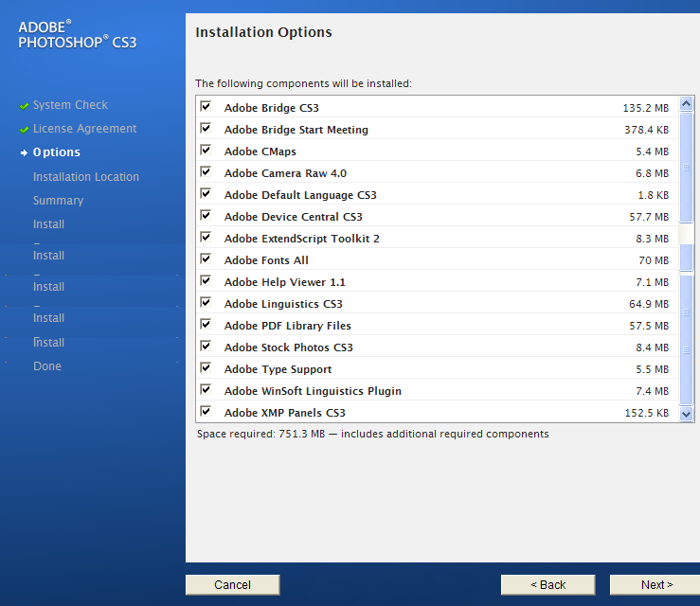The height and width of the screenshot is (606, 700).
Task: Click the Options step arrow icon
Action: click(x=24, y=153)
